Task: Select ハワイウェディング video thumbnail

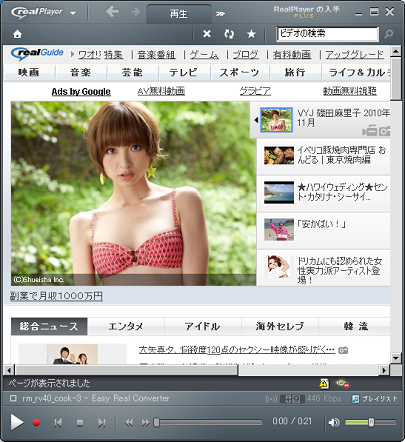Action: tap(279, 192)
